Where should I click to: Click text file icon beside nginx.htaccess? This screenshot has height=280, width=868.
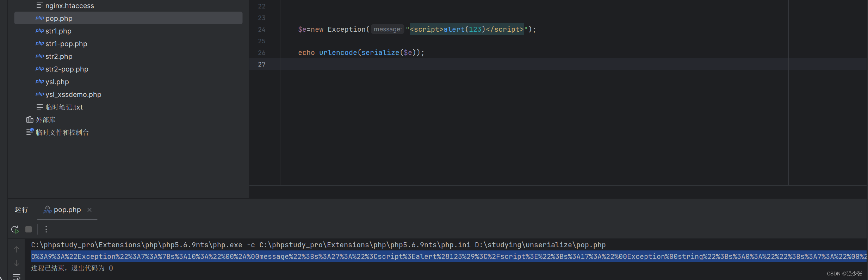[x=39, y=6]
